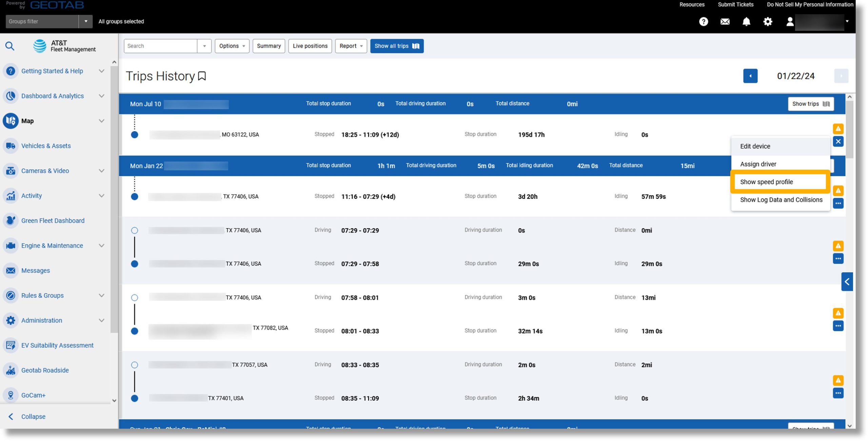Open Do Not Sell My Personal Information
The width and height of the screenshot is (868, 441).
tap(810, 5)
